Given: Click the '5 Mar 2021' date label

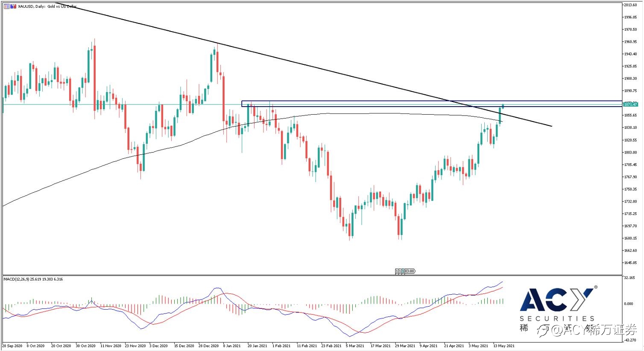Looking at the screenshot, I should pos(355,346).
